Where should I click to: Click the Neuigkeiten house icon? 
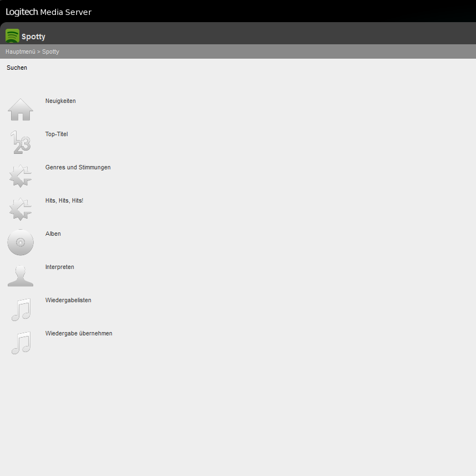pyautogui.click(x=20, y=110)
